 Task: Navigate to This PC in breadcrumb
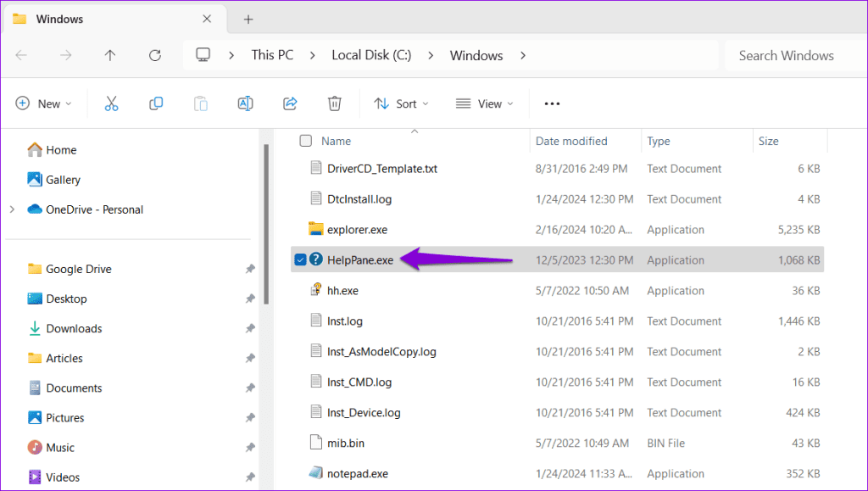click(x=272, y=55)
